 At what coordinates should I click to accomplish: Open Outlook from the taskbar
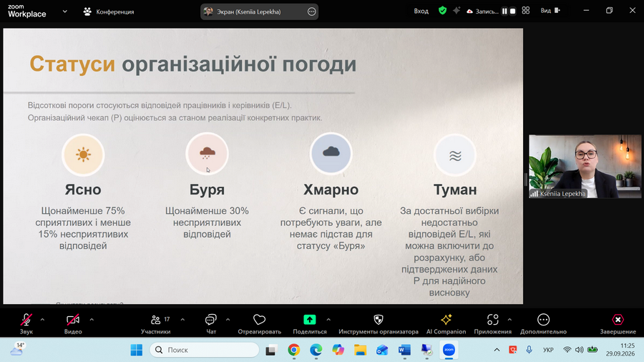click(x=382, y=350)
